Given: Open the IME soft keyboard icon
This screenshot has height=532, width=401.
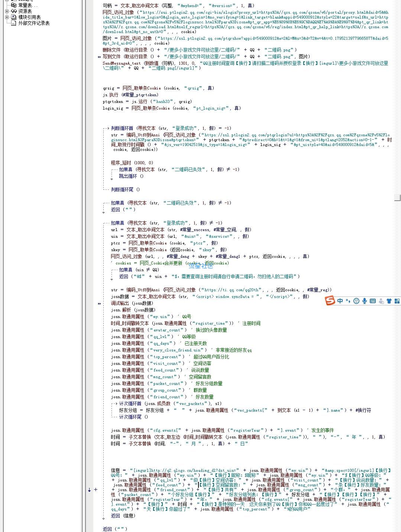Looking at the screenshot, I should pos(373,301).
